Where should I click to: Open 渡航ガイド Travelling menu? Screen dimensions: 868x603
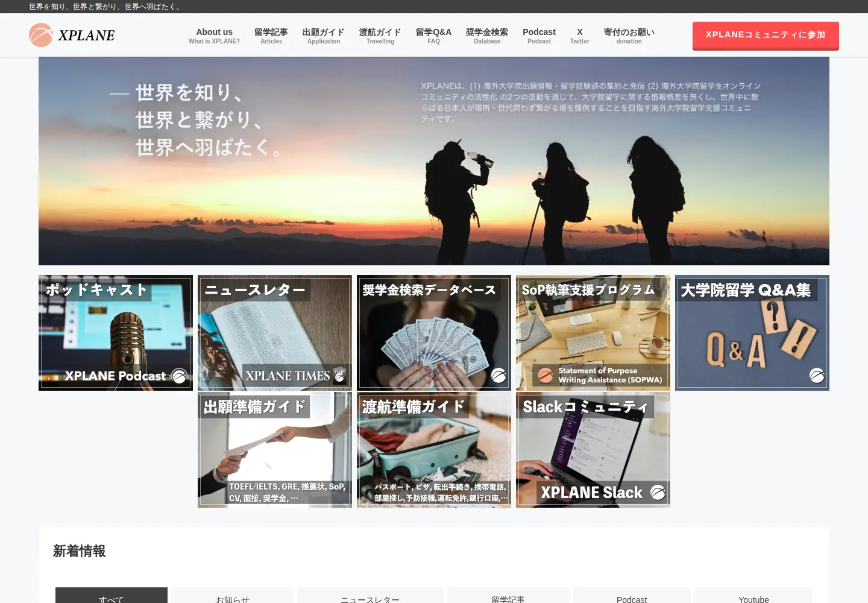(380, 36)
